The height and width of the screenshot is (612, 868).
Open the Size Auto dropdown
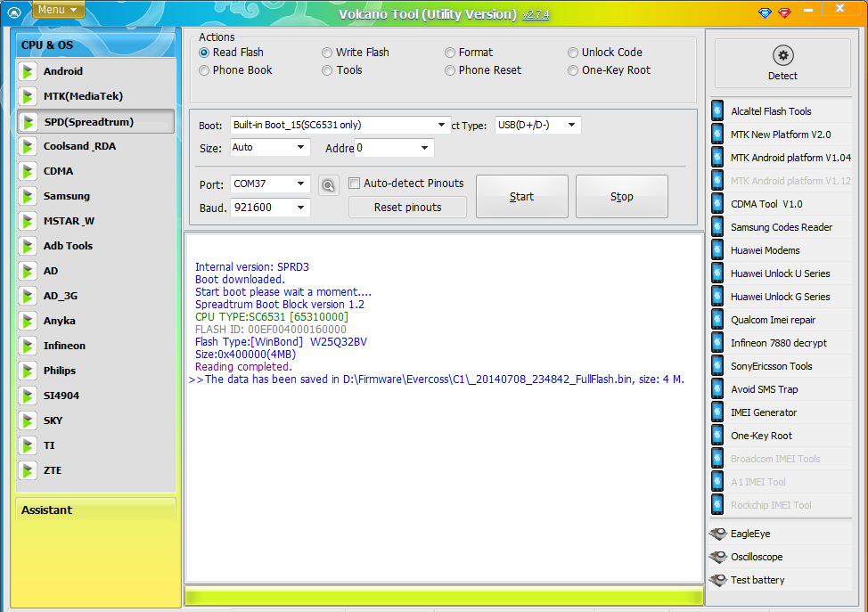tap(300, 148)
